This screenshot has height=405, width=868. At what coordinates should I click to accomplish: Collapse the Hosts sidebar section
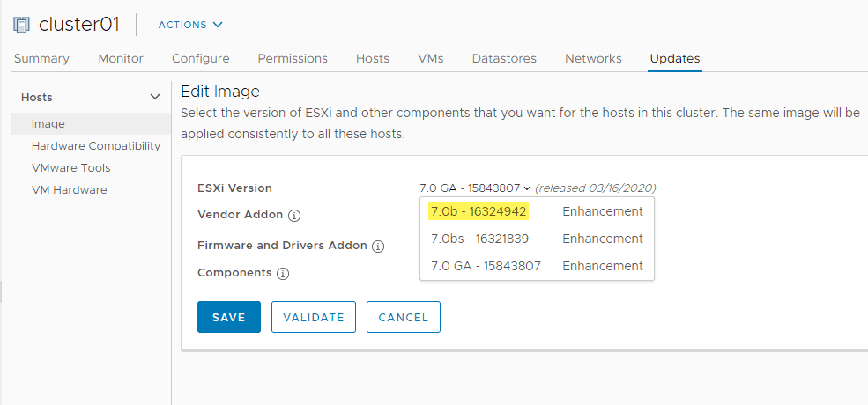(155, 97)
